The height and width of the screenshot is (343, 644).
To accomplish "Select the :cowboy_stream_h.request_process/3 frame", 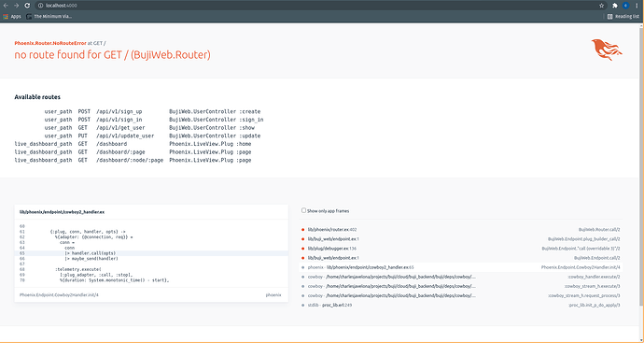I will point(460,295).
